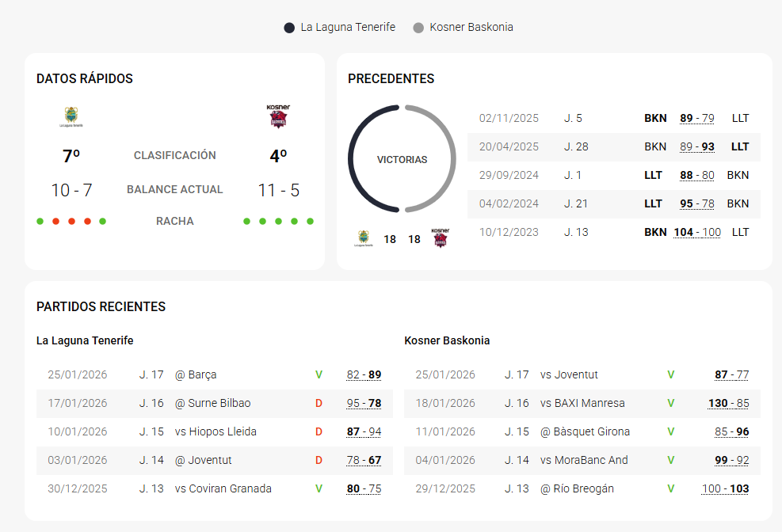Open the 89 - 79 score from 02/11/2025
The image size is (782, 532).
click(696, 118)
